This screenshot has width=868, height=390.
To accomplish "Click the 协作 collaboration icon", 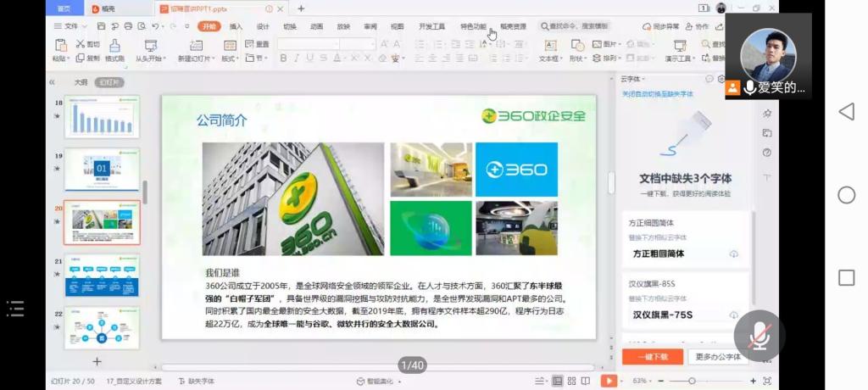I will (x=689, y=26).
